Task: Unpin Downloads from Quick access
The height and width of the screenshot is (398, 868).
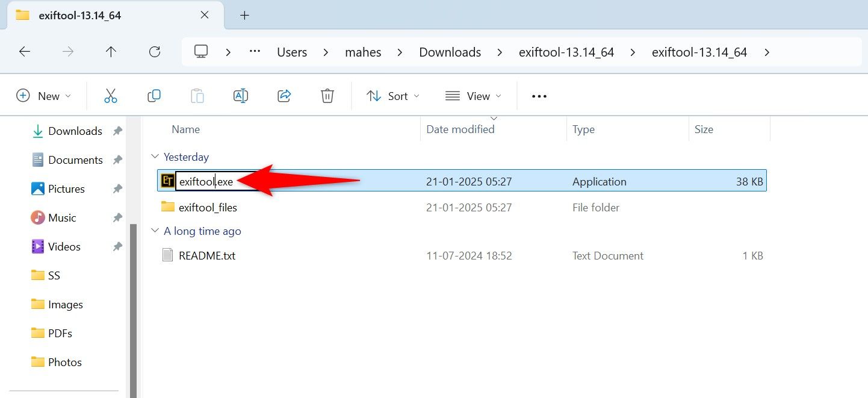Action: click(118, 131)
